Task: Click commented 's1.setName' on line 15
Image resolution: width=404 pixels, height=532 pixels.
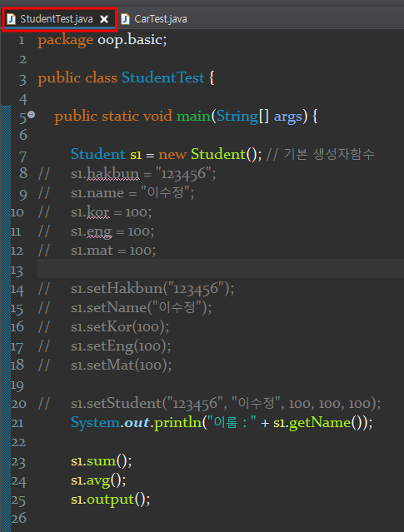Action: click(x=109, y=308)
